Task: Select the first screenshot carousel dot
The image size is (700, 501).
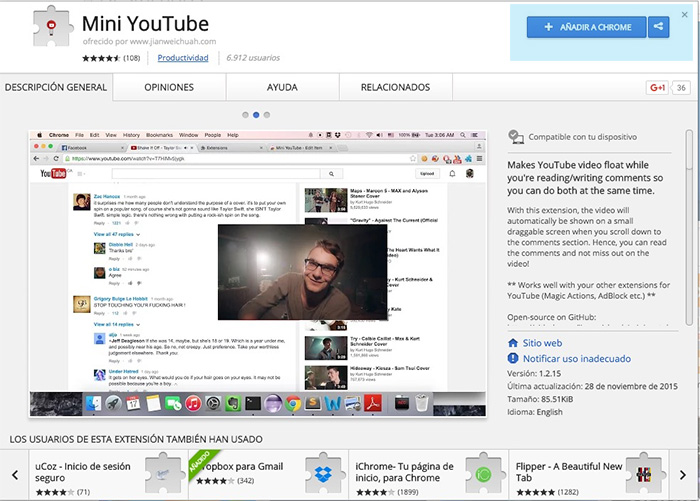Action: (x=245, y=115)
